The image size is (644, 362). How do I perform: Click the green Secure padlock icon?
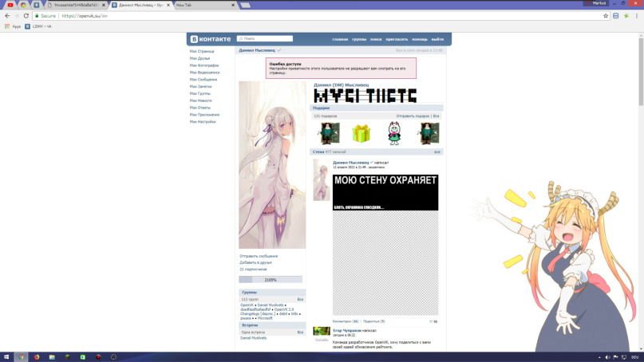[37, 16]
